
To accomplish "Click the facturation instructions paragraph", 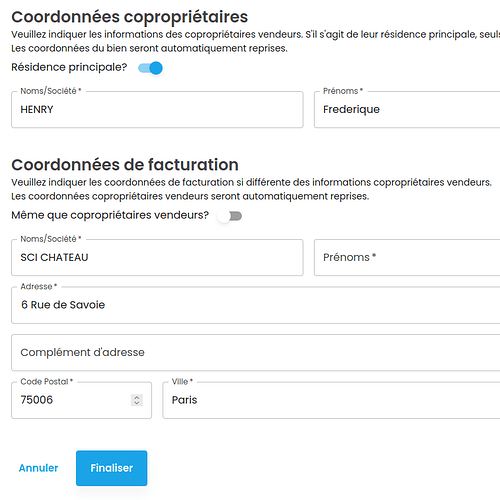I will point(252,189).
